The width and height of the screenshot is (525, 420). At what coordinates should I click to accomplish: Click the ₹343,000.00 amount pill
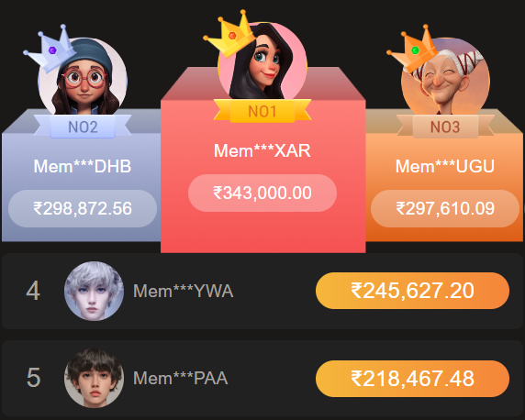(262, 193)
